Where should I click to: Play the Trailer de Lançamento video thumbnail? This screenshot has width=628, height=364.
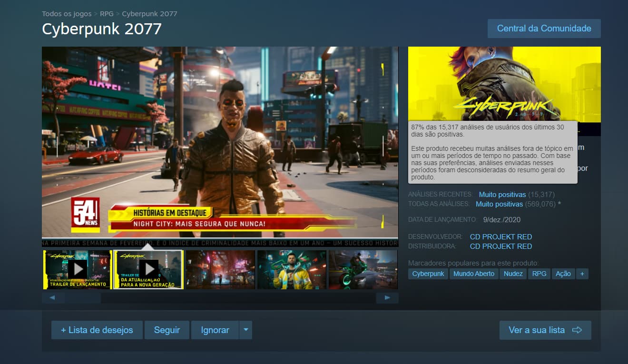click(x=77, y=270)
